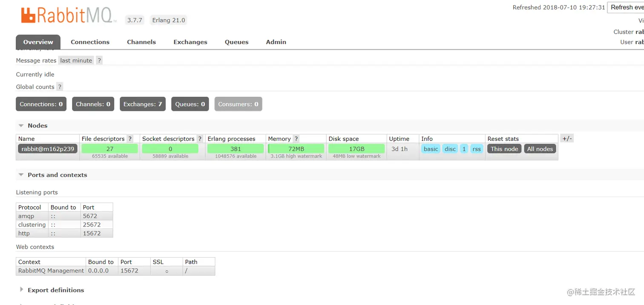Screen dimensions: 644x305
Task: Click the amqp protocol row
Action: (x=64, y=216)
